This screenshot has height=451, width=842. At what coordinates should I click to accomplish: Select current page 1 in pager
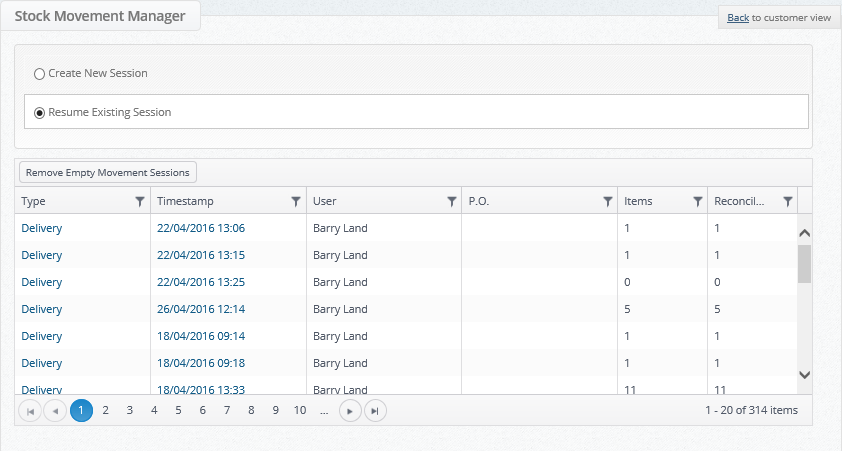(x=81, y=411)
